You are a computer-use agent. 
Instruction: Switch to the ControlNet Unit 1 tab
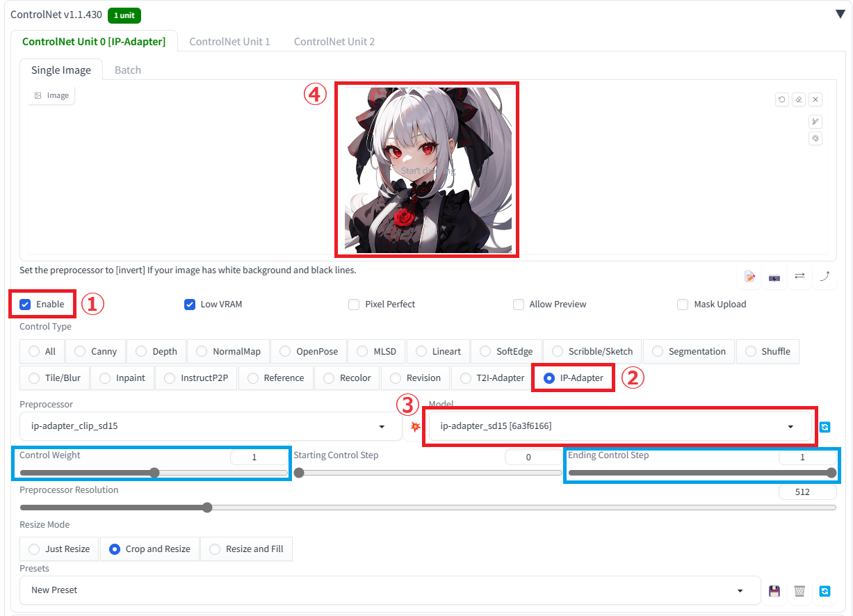point(230,41)
